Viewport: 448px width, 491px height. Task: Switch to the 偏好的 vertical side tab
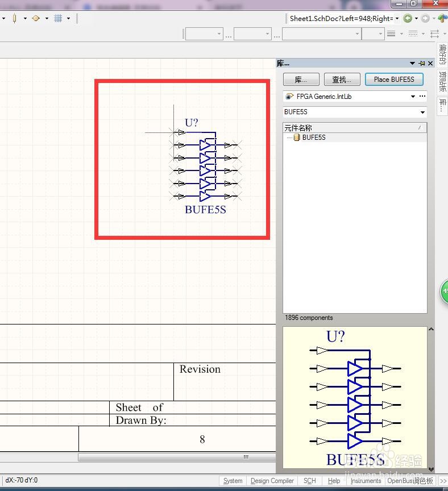pos(442,55)
